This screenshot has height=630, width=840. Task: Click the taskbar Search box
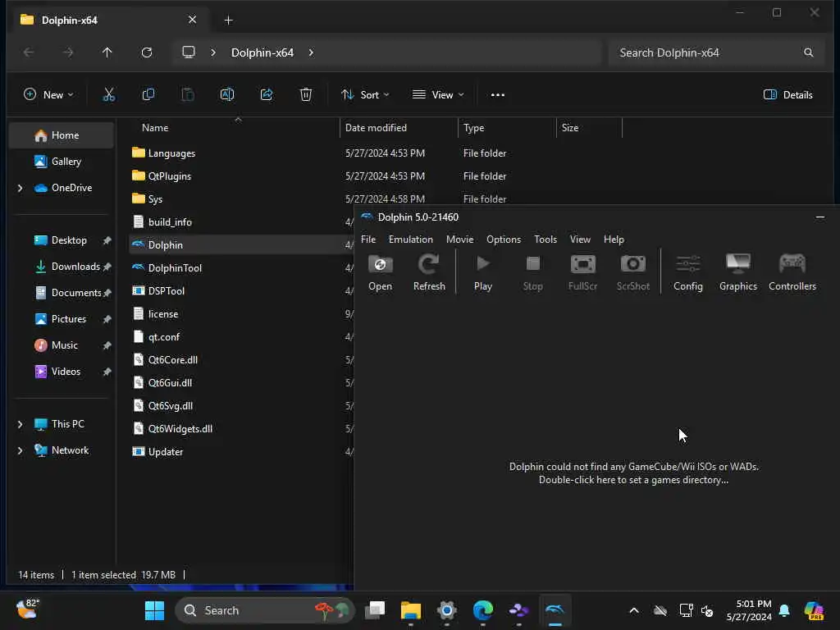point(265,610)
